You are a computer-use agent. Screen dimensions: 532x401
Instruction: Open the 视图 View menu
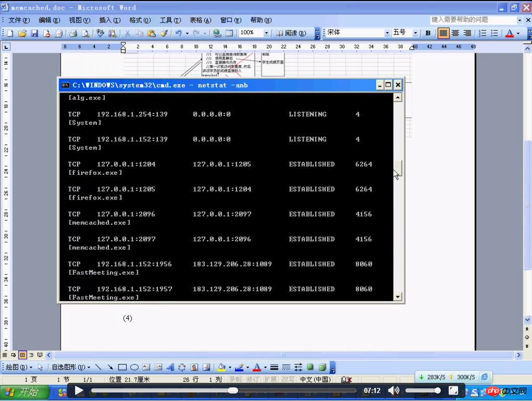tap(79, 20)
